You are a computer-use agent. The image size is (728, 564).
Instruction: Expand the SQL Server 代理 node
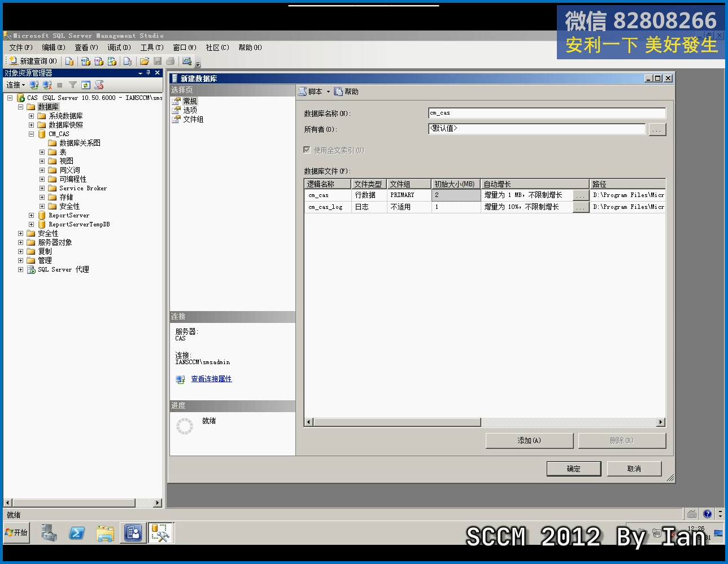point(20,269)
